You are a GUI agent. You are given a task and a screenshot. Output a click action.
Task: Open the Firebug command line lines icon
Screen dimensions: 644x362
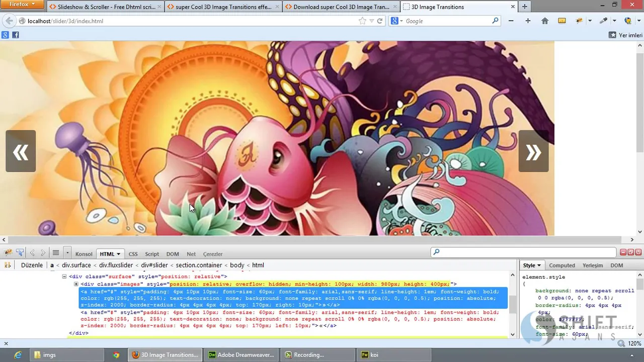click(56, 253)
